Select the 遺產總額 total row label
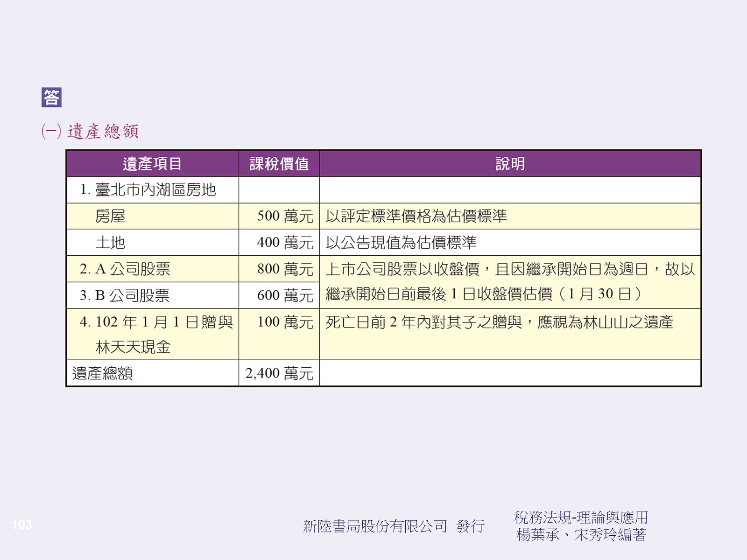 click(103, 373)
